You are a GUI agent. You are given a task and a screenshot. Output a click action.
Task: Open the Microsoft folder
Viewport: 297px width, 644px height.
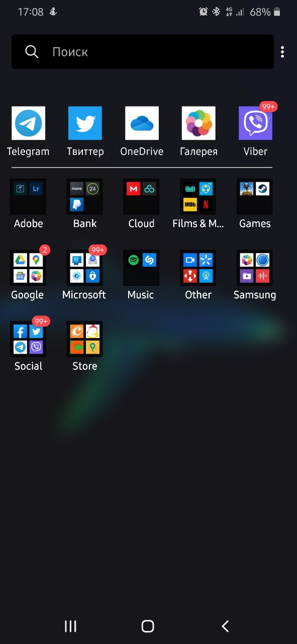(x=85, y=268)
